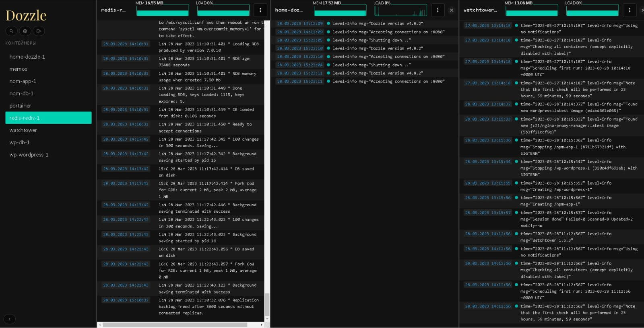The width and height of the screenshot is (644, 328).
Task: Click the Dozzle logo
Action: coord(26,15)
